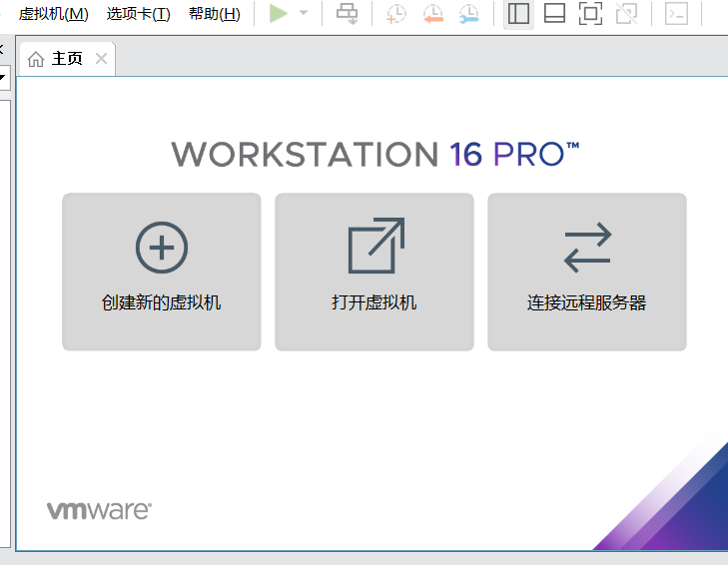Screen dimensions: 728x565
Task: Toggle the library sidebar view icon
Action: tap(518, 13)
